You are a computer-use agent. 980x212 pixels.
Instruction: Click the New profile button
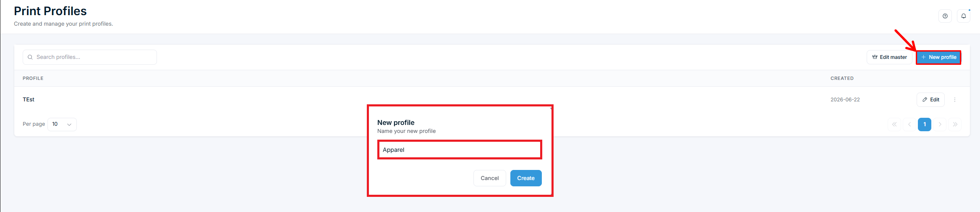[x=938, y=57]
